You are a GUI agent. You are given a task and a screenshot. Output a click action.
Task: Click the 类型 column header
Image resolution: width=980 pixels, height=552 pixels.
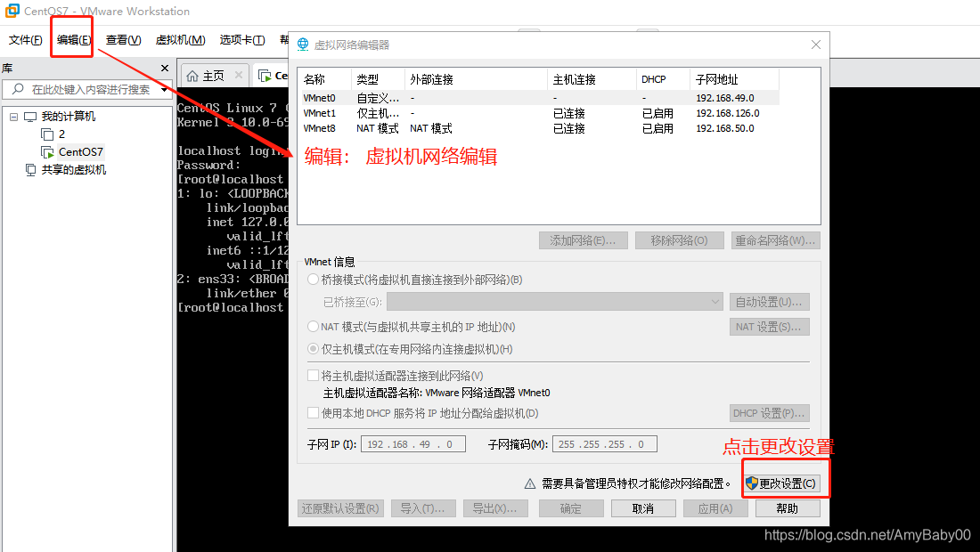point(378,79)
